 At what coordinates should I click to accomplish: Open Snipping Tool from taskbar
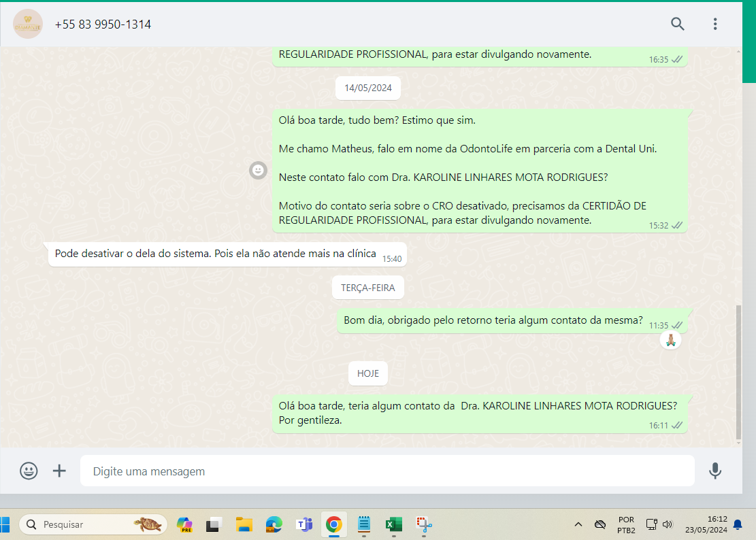coord(424,524)
